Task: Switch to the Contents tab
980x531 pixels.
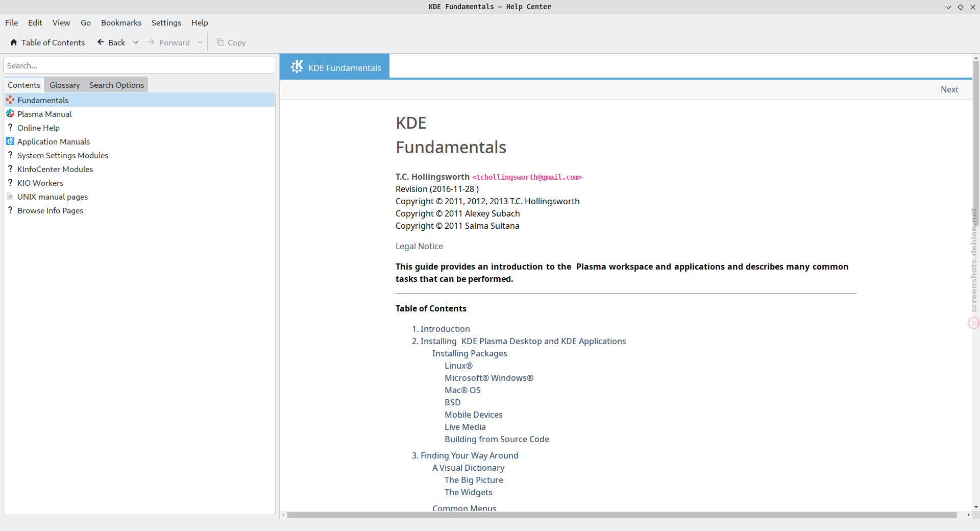Action: [24, 85]
